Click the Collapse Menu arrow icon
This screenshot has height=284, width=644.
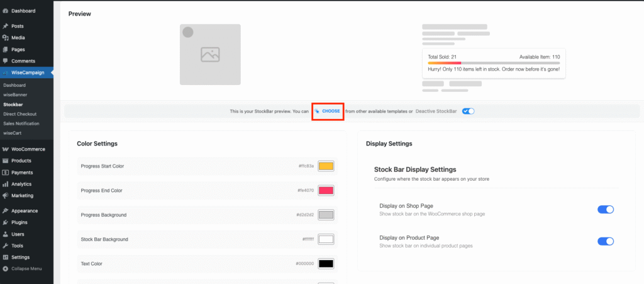tap(5, 269)
